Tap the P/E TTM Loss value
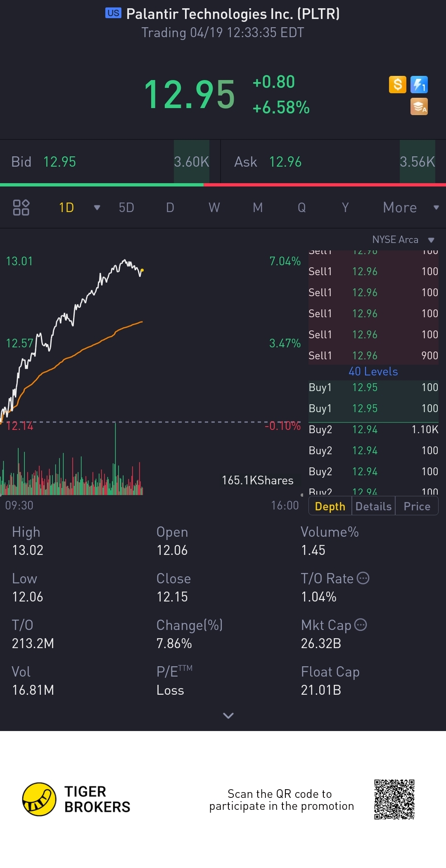The height and width of the screenshot is (868, 446). tap(170, 690)
